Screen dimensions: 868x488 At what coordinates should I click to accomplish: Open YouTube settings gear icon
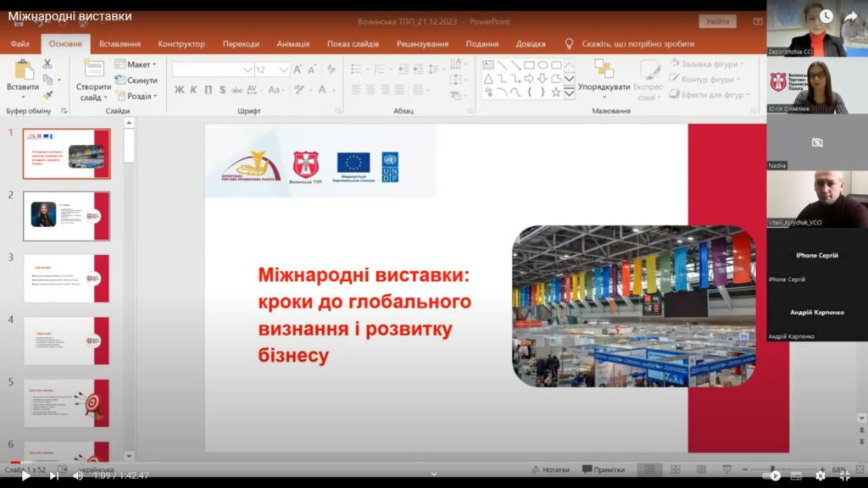[x=821, y=476]
